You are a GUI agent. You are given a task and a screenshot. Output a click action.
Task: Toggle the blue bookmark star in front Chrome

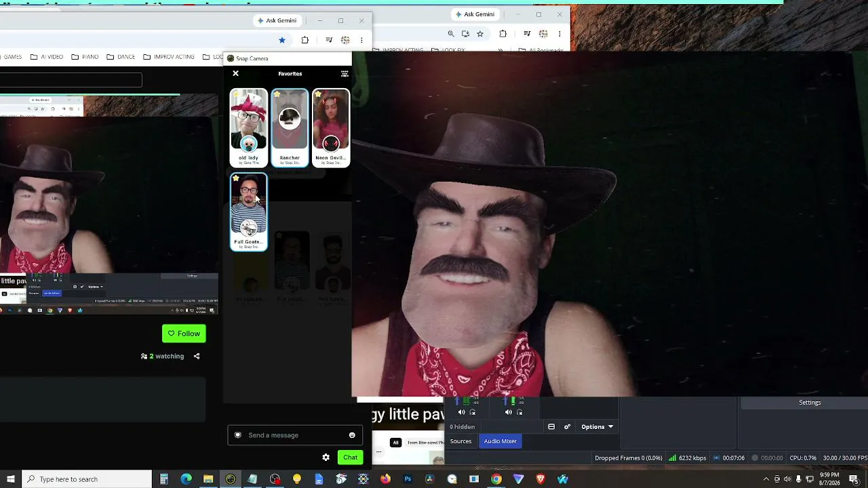pos(282,40)
